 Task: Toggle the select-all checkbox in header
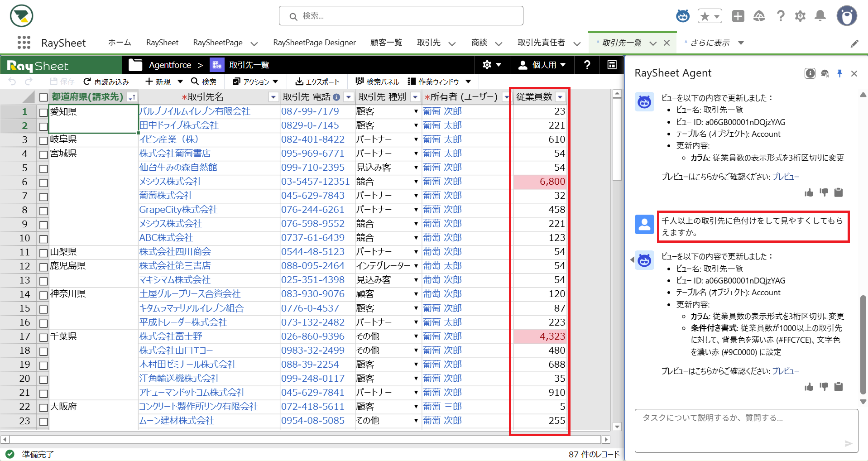pyautogui.click(x=43, y=97)
